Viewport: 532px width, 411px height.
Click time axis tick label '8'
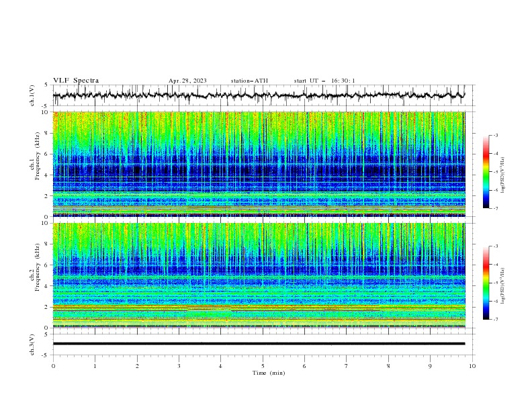[x=388, y=366]
